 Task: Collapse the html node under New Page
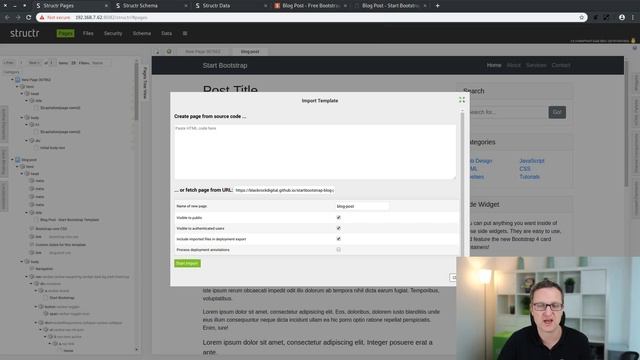point(17,87)
